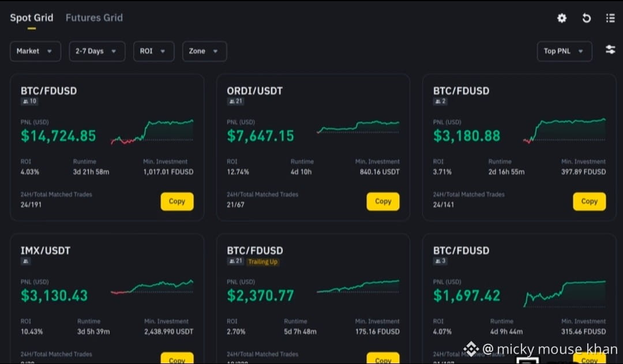Click min investment 175.16 FDUSD

point(377,332)
